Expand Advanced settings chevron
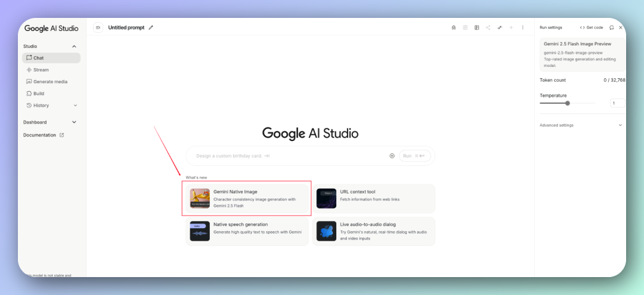 (x=620, y=125)
